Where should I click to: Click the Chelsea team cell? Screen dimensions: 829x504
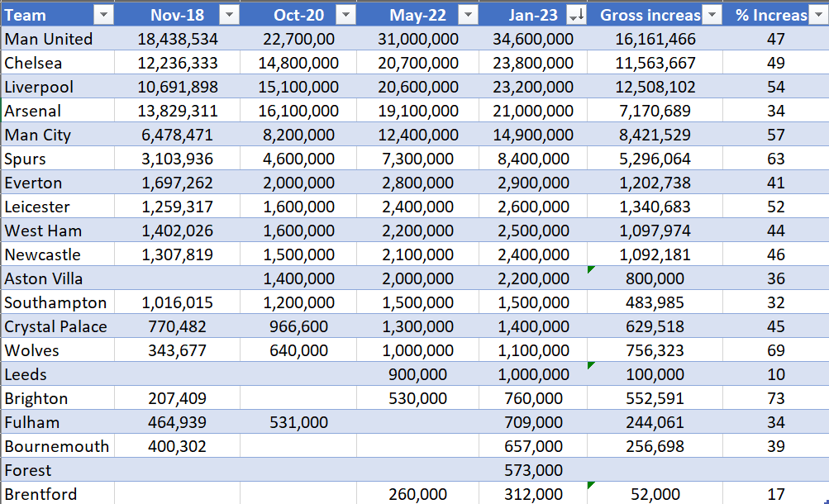click(x=58, y=63)
